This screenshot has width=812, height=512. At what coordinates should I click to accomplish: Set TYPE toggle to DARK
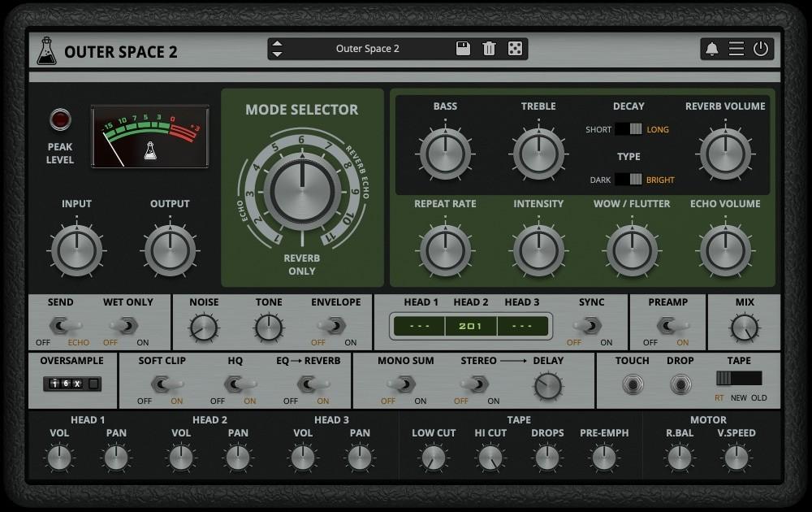(620, 179)
